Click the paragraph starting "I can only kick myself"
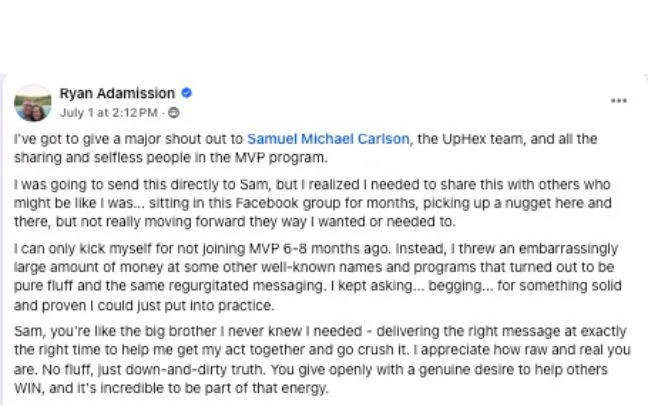 click(x=317, y=277)
